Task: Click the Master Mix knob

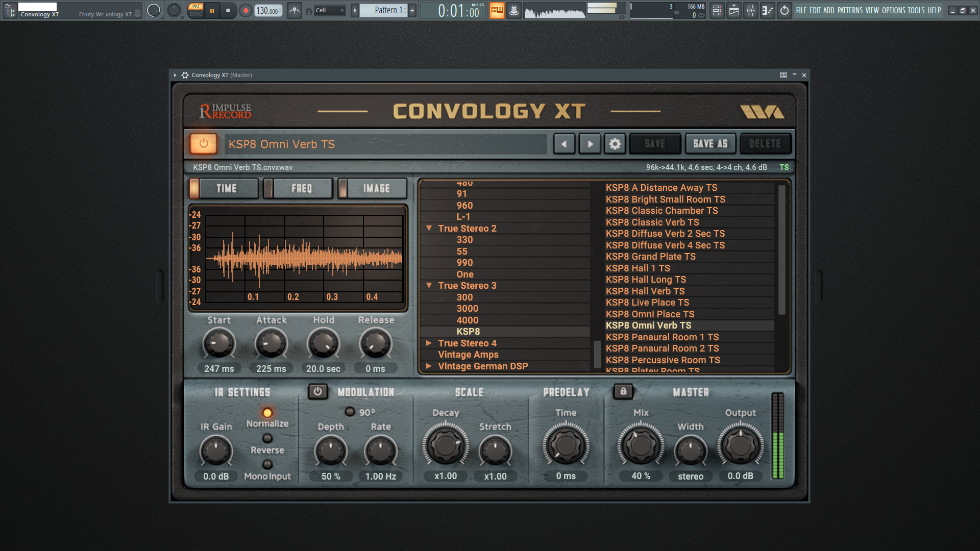Action: coord(641,445)
